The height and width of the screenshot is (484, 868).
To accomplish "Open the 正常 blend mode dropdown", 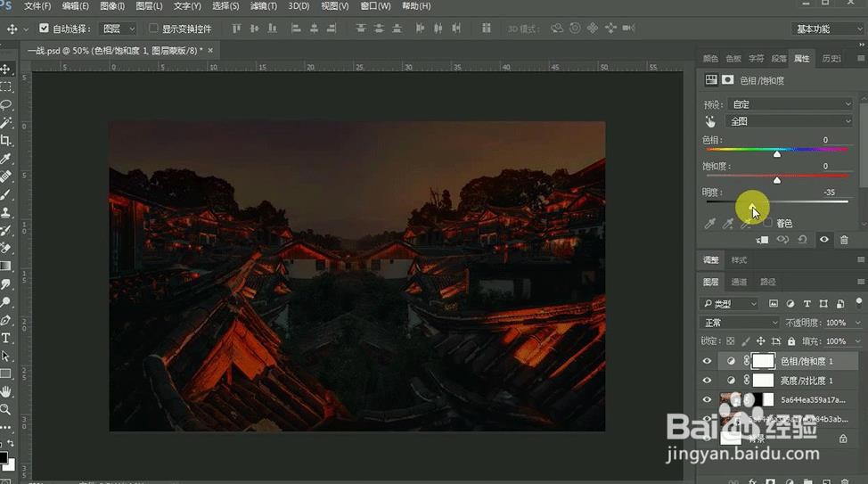I will tap(740, 323).
